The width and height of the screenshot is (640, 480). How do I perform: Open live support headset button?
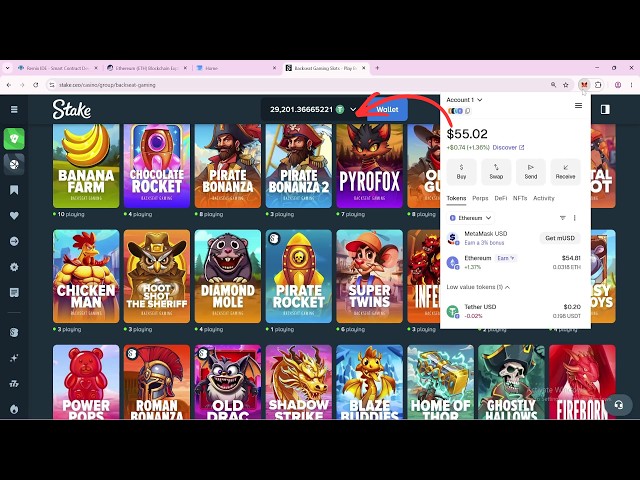pos(619,405)
